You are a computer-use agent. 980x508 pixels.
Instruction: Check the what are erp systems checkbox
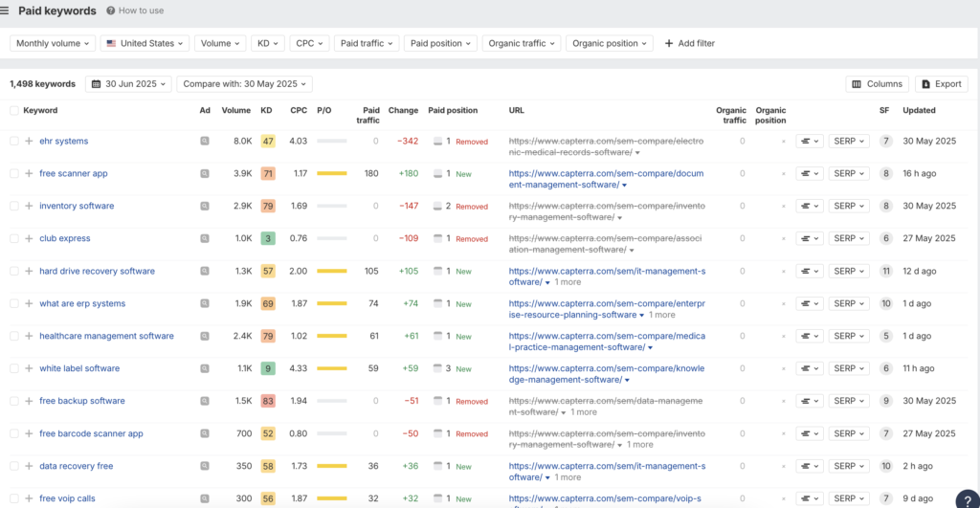pyautogui.click(x=13, y=303)
